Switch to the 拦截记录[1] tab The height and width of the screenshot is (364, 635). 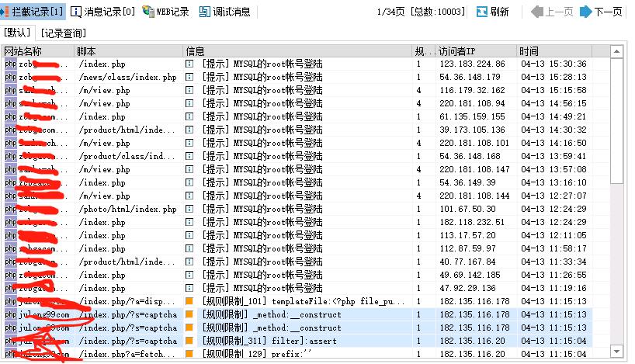point(33,12)
